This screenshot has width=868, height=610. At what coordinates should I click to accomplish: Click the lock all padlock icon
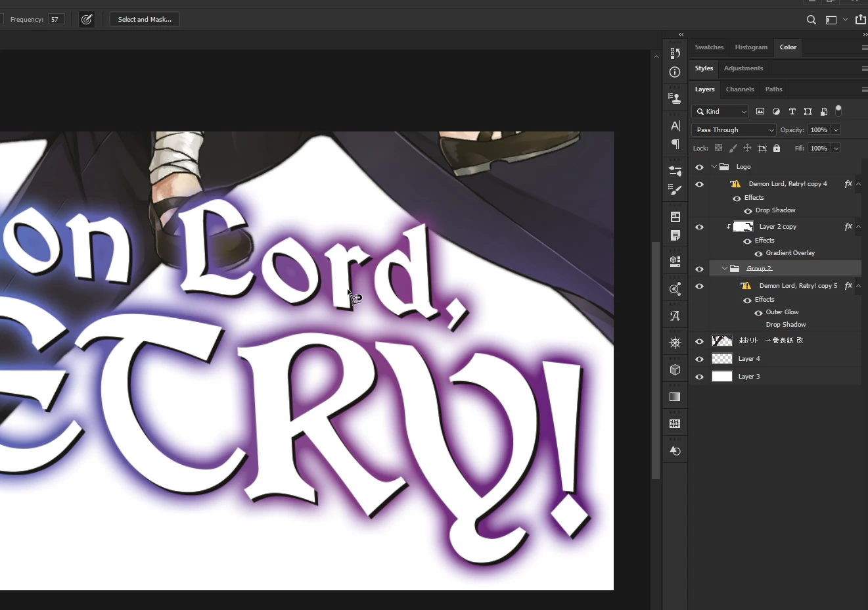coord(776,149)
